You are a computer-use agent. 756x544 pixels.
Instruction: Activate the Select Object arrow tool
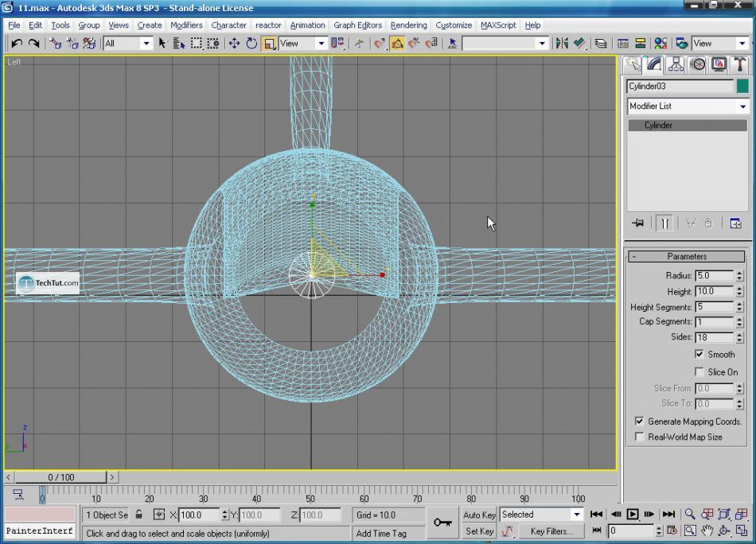pos(162,44)
